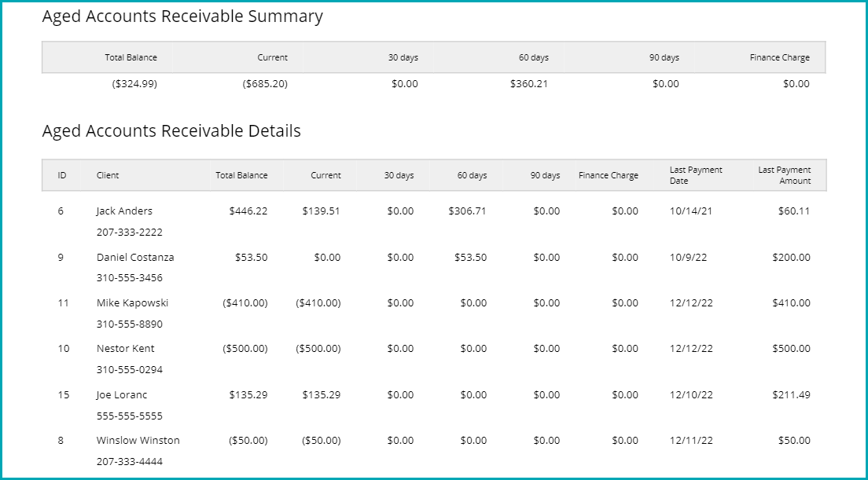Click the summary total balance ($324.99)
This screenshot has height=480, width=868.
pos(134,84)
